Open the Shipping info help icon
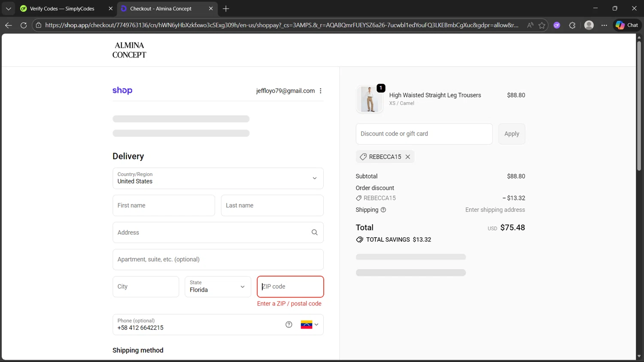The height and width of the screenshot is (362, 644). [x=383, y=210]
